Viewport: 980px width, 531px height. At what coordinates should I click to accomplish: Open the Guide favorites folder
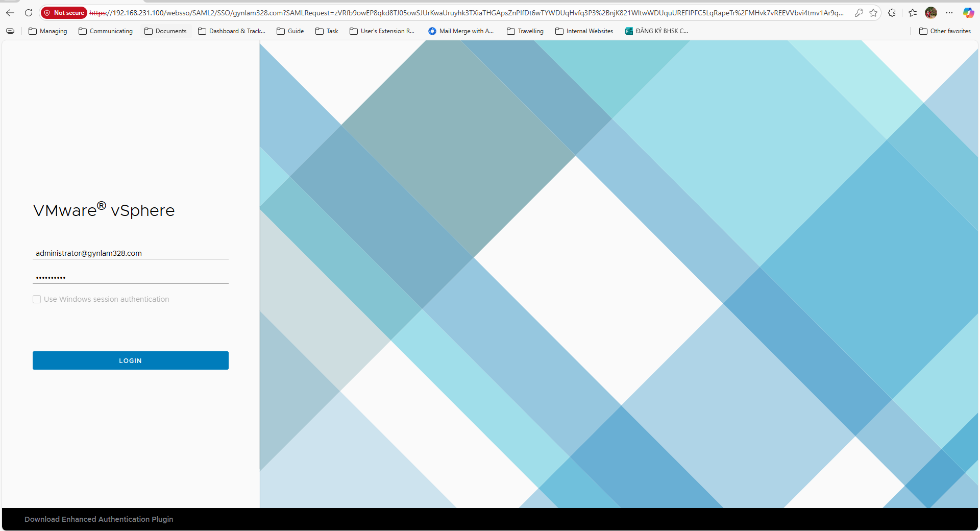click(x=290, y=31)
